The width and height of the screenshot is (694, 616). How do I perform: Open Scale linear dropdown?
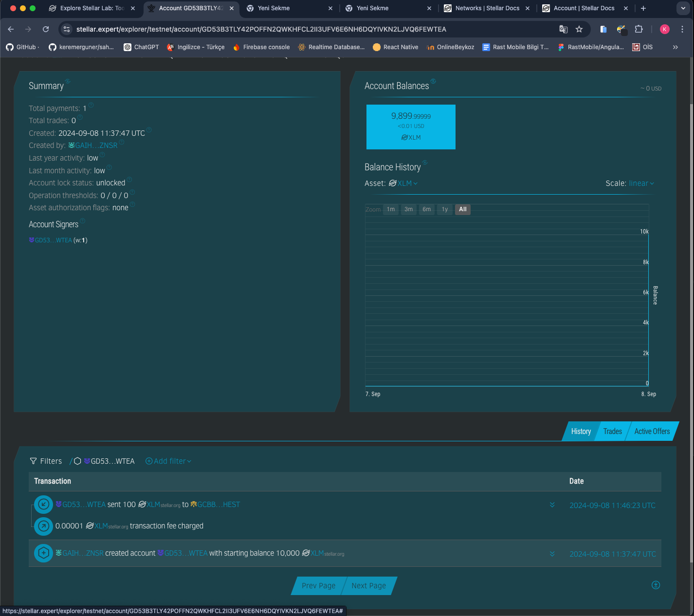tap(641, 183)
